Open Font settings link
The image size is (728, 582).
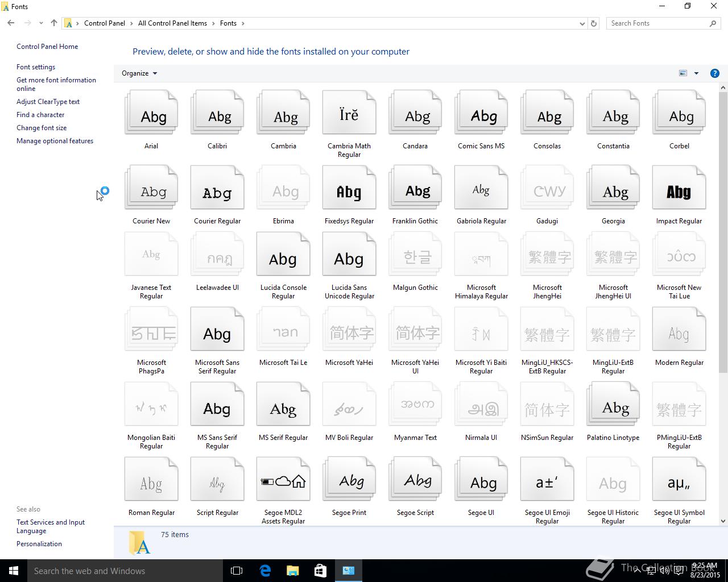[36, 67]
